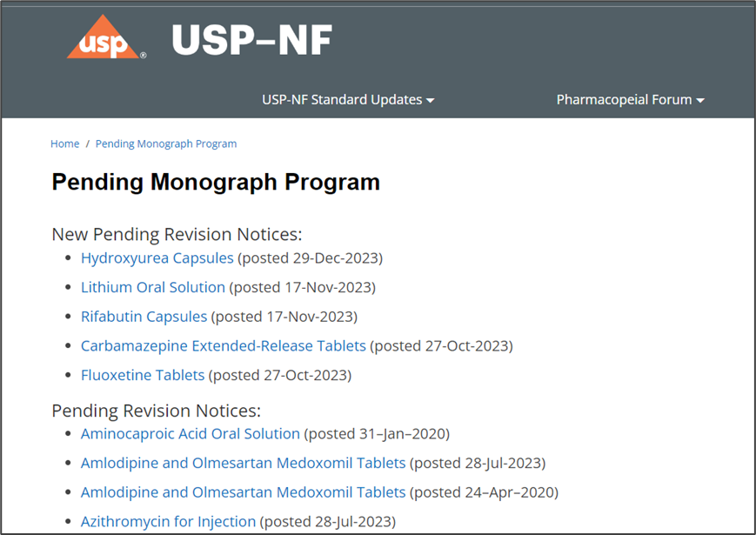Screen dimensions: 756x535
Task: Click the caret arrow beside USP-NF Standard Updates
Action: coord(430,100)
